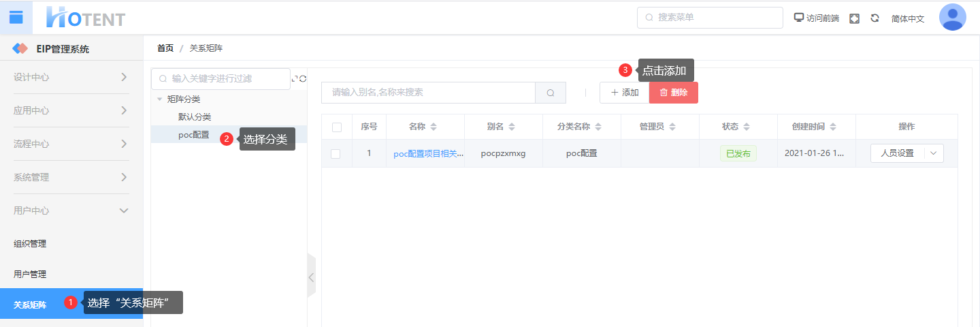Click the top bar refresh icon
This screenshot has height=327, width=980.
[x=875, y=18]
